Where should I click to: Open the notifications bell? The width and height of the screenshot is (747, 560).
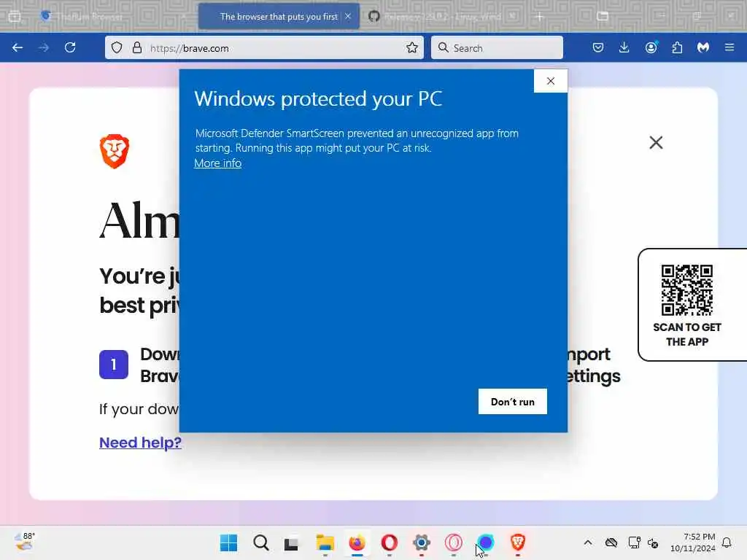tap(727, 542)
